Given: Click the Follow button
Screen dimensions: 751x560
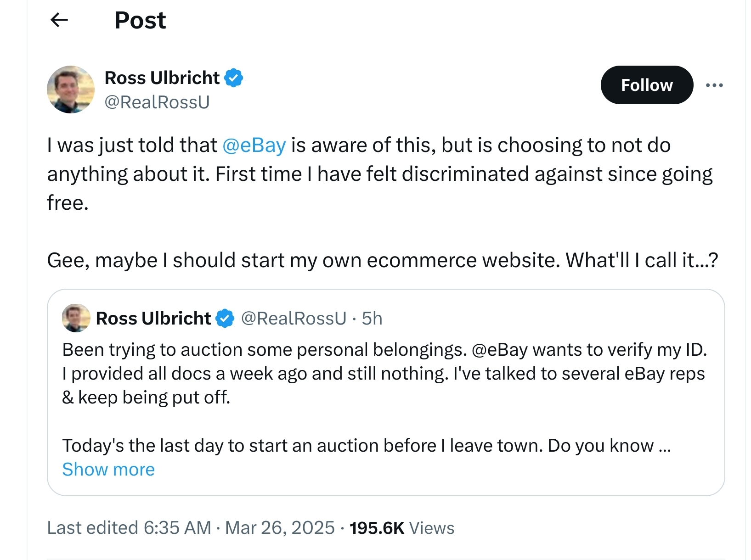Looking at the screenshot, I should tap(647, 85).
